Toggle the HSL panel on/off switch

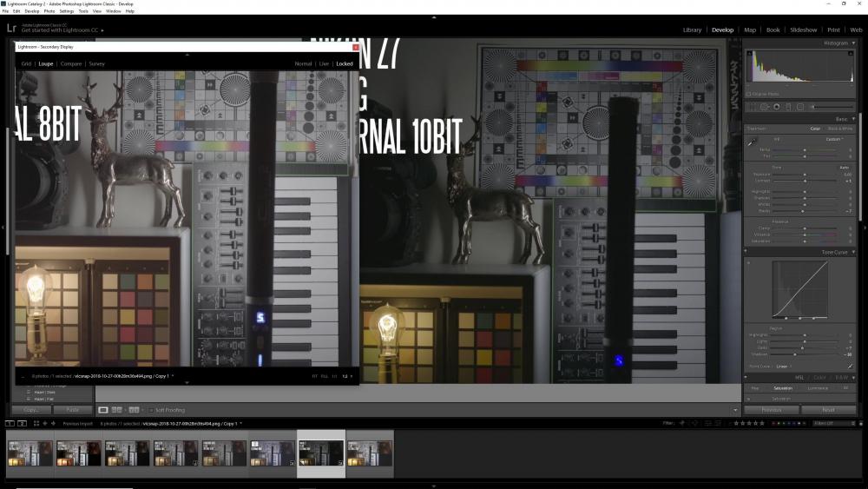point(746,377)
